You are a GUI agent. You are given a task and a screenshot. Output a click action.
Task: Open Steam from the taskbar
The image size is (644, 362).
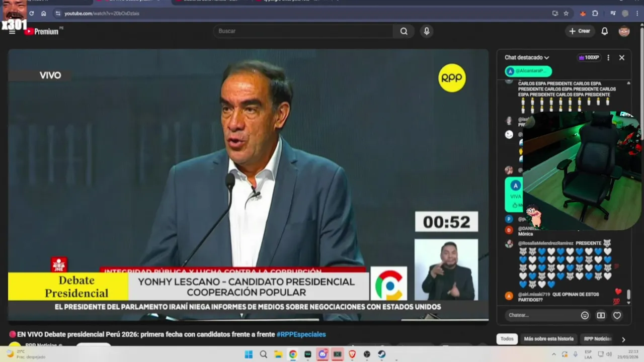pos(382,354)
